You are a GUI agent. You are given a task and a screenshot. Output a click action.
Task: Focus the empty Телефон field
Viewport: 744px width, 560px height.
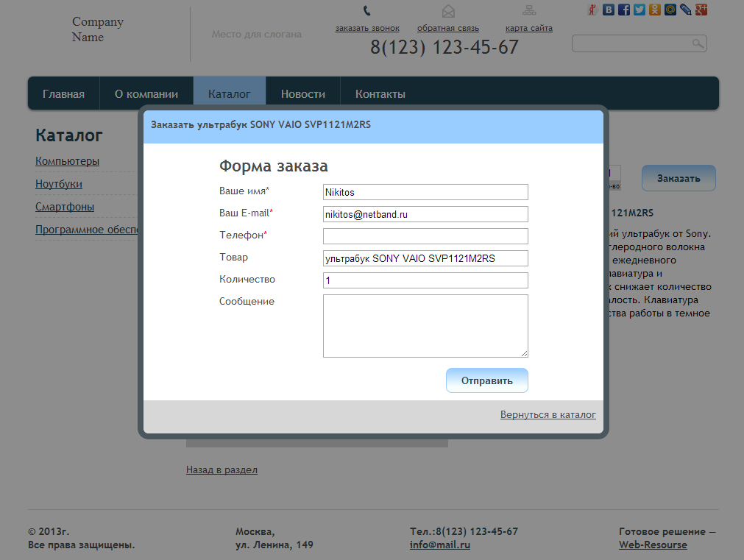tap(425, 236)
